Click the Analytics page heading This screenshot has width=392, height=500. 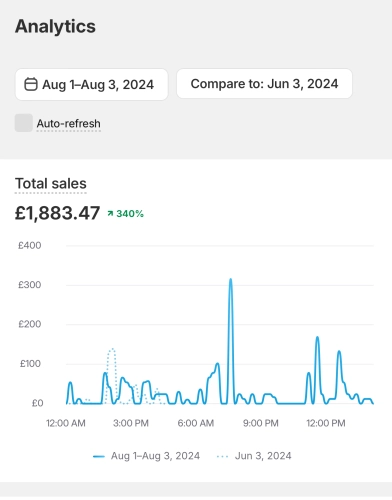(x=55, y=26)
